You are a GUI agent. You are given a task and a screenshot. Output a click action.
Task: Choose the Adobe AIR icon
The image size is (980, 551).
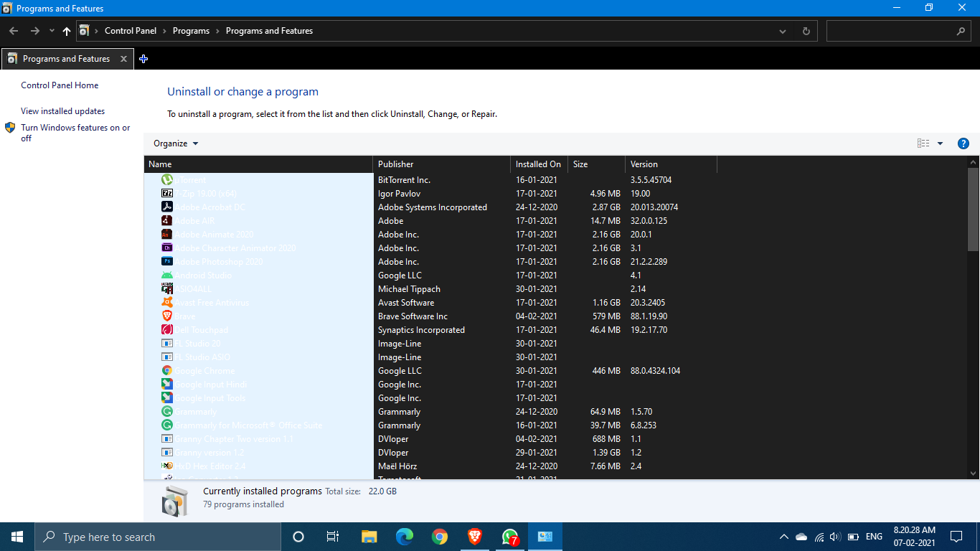[167, 221]
